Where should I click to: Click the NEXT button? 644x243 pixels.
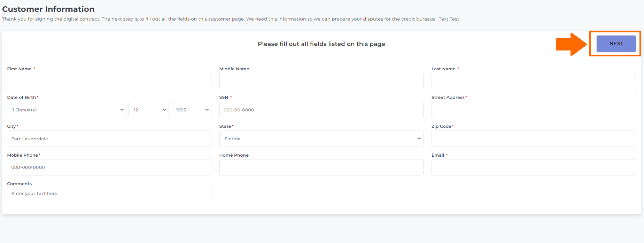(x=616, y=44)
